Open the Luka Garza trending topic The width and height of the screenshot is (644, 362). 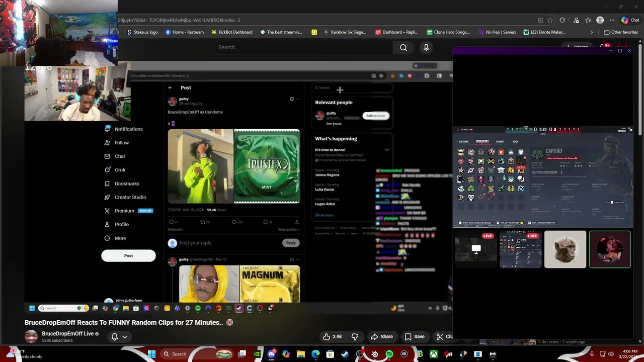[325, 190]
